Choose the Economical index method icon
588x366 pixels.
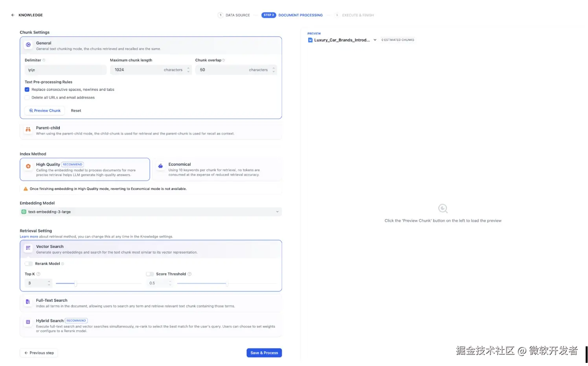pyautogui.click(x=160, y=166)
